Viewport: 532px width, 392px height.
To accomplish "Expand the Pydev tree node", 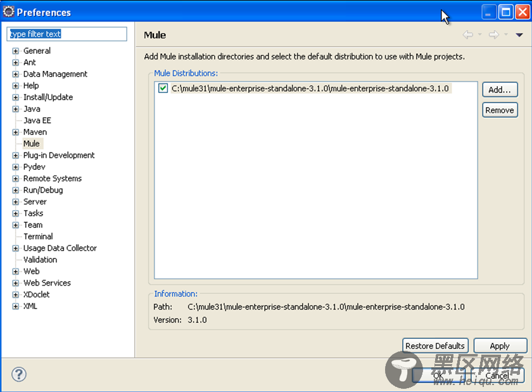I will 15,167.
